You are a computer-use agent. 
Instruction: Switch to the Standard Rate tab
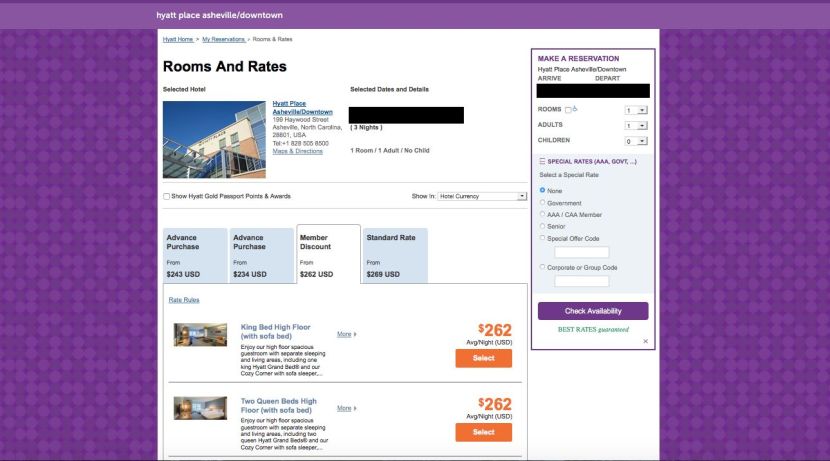click(395, 256)
